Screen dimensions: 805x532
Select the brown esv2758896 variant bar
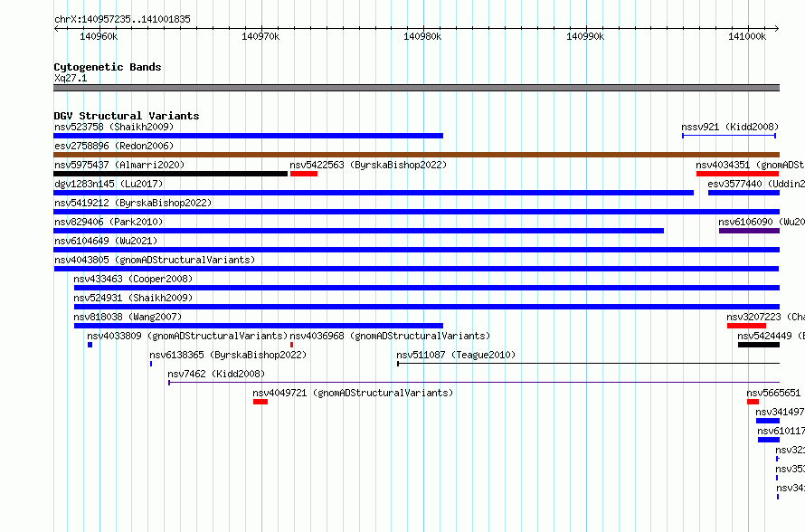pyautogui.click(x=416, y=155)
